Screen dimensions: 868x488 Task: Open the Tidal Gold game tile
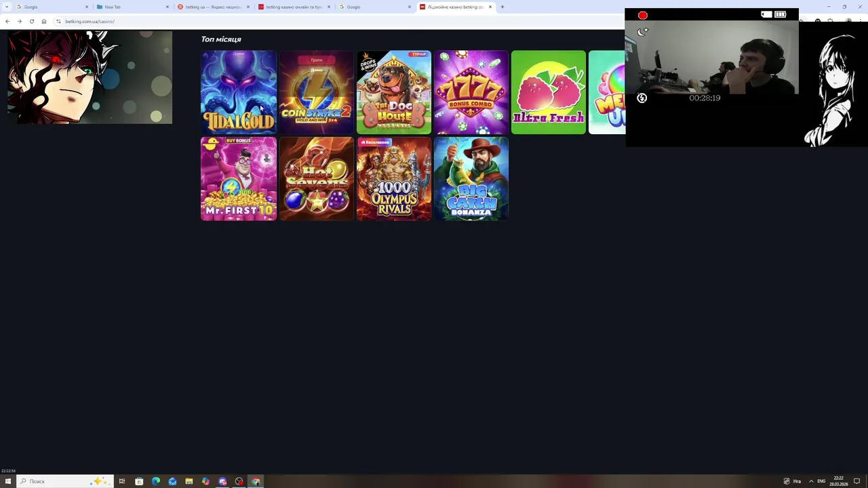[239, 92]
